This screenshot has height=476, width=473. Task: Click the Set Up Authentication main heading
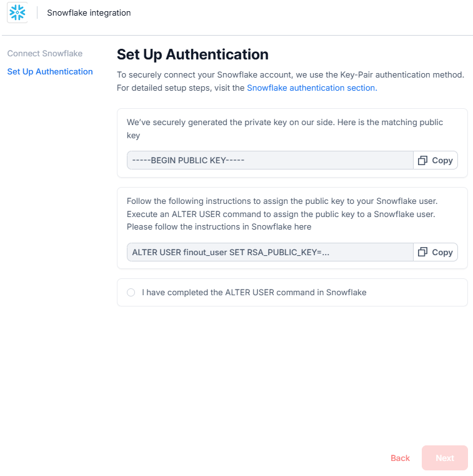192,54
